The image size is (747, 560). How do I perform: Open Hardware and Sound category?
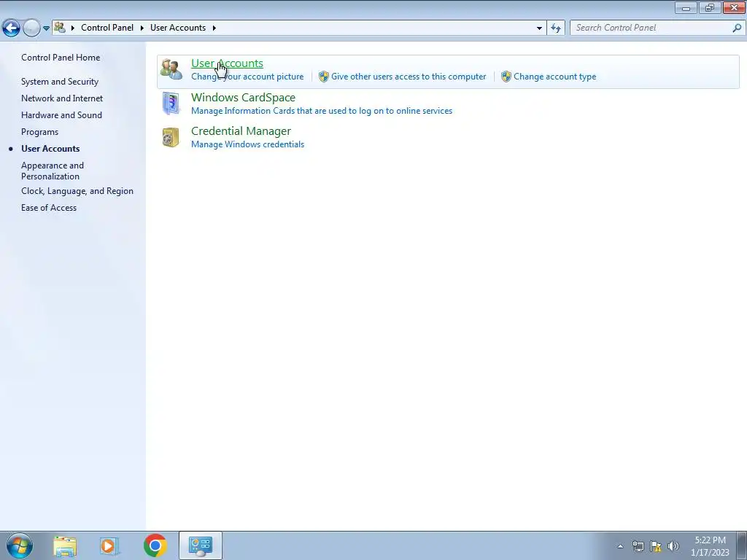coord(61,115)
